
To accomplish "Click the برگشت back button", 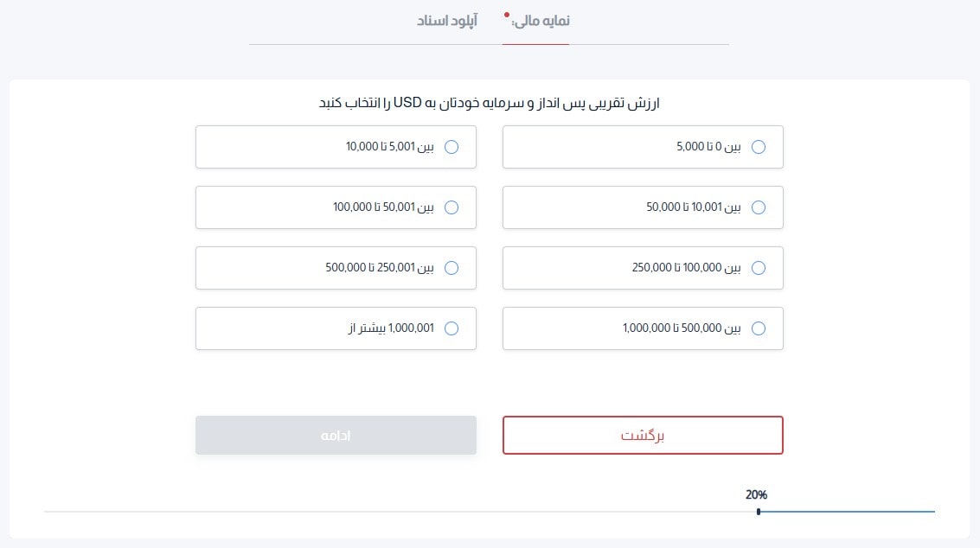I will (643, 435).
